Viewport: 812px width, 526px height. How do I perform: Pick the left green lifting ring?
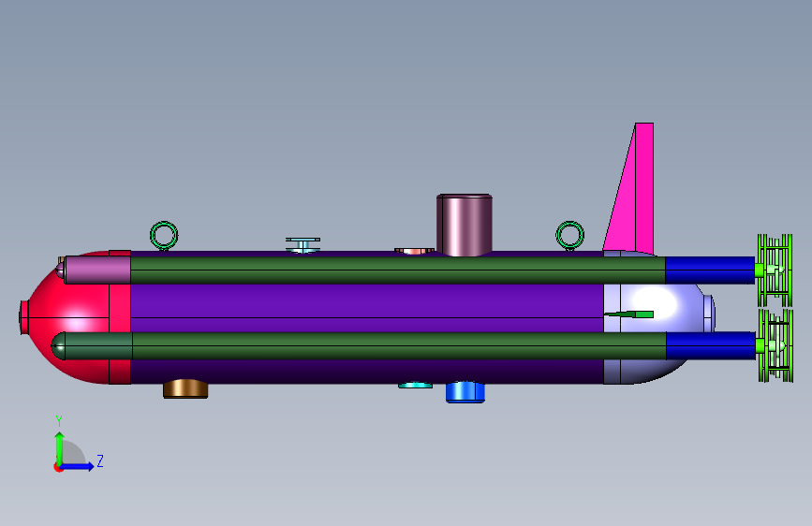[164, 236]
